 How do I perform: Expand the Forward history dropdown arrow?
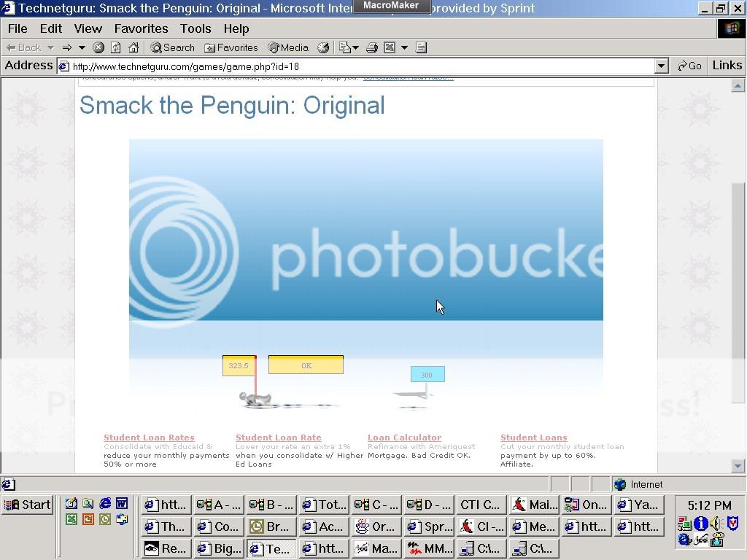pyautogui.click(x=82, y=47)
